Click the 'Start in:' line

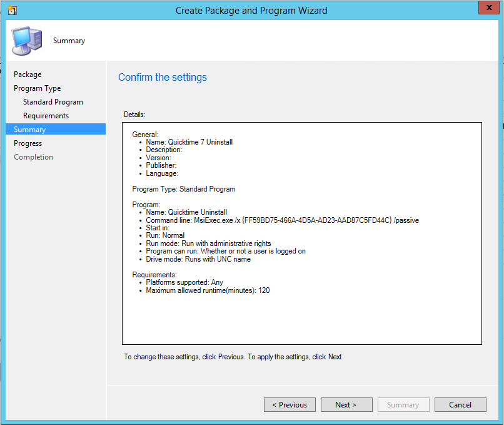tap(158, 228)
